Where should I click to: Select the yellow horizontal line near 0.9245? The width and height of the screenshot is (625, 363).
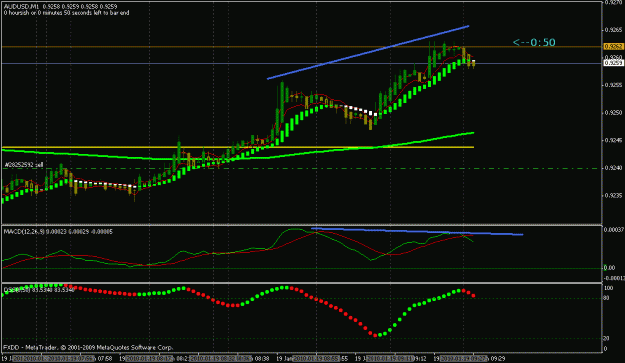238,147
